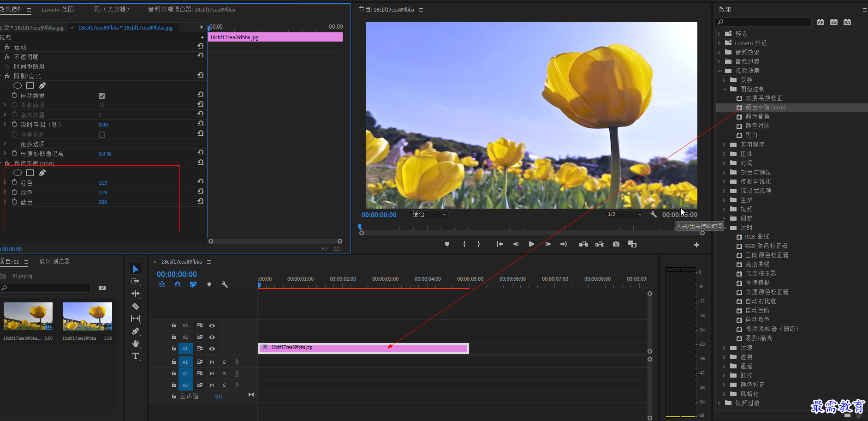The image size is (868, 421).
Task: Toggle lock on track V1
Action: point(174,349)
